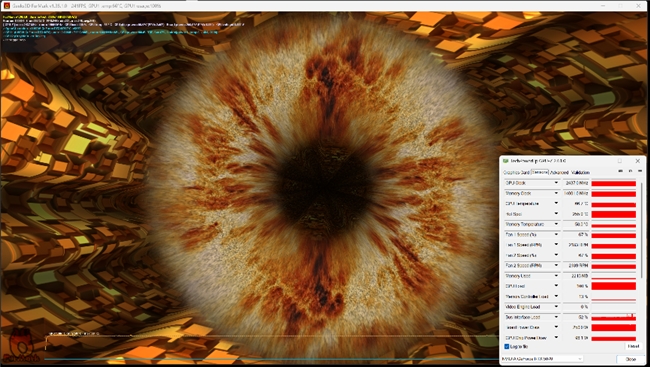This screenshot has width=650, height=367.
Task: Click the Close button in GPU-Z
Action: (x=630, y=359)
